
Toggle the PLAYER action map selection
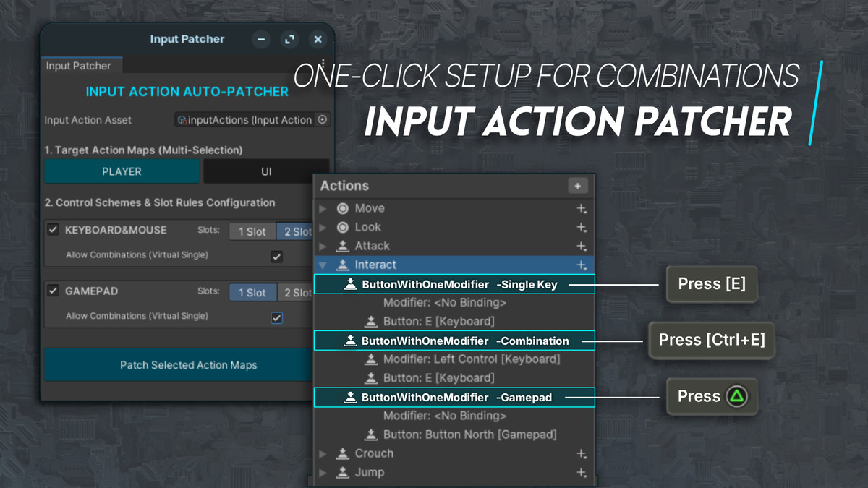tap(122, 171)
